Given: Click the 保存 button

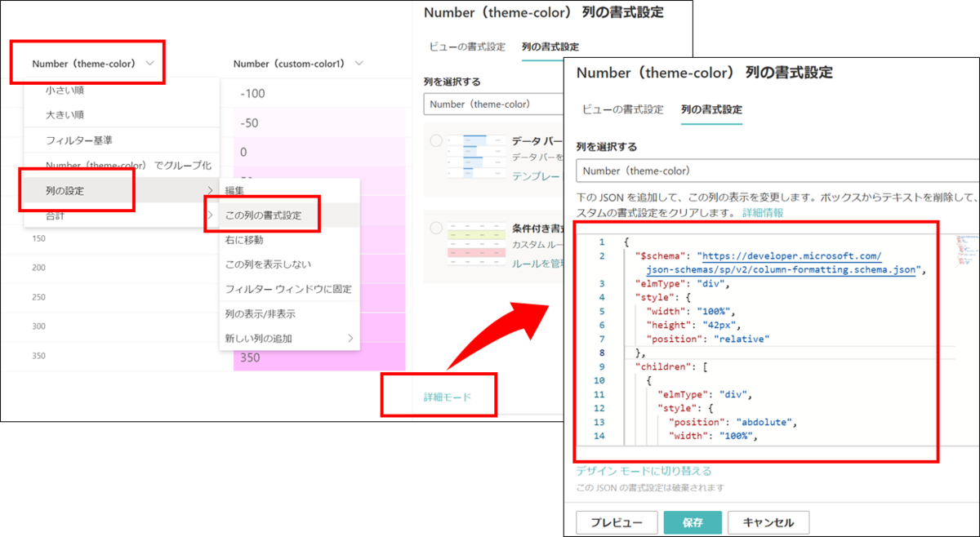Looking at the screenshot, I should point(693,522).
